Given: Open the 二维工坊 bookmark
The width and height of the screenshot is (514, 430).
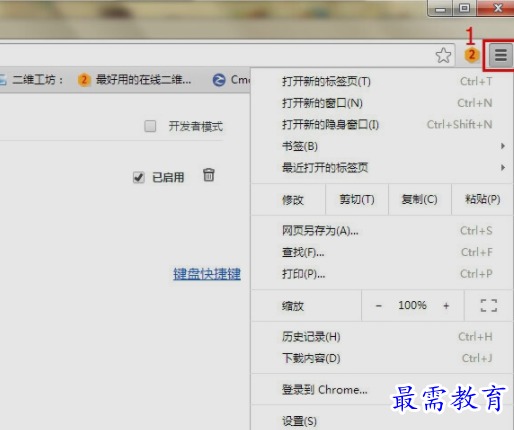Looking at the screenshot, I should pos(32,80).
